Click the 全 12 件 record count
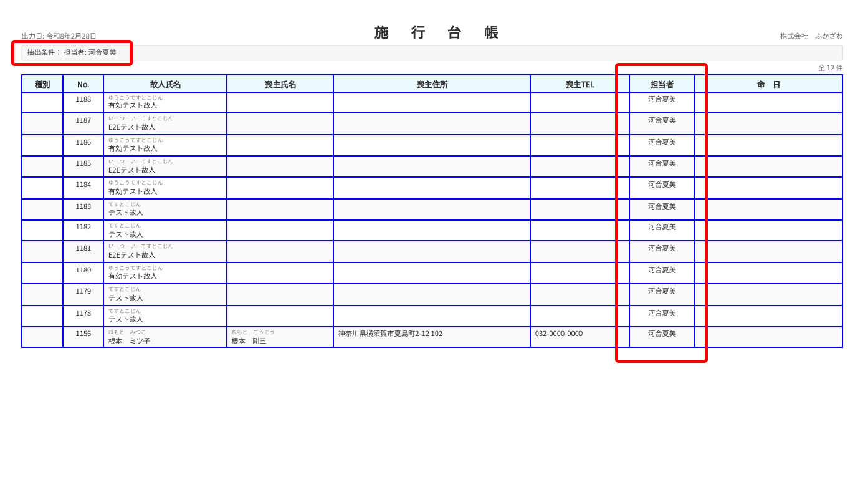Viewport: 868px width, 482px height. [830, 68]
